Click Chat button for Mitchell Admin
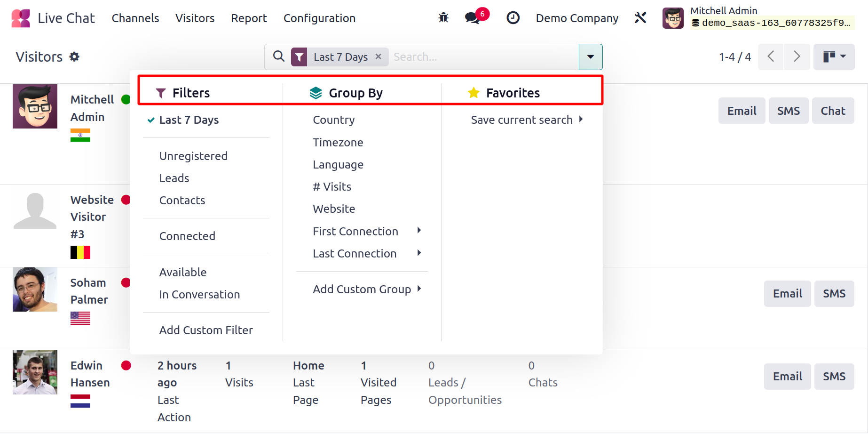The image size is (868, 434). pyautogui.click(x=833, y=111)
